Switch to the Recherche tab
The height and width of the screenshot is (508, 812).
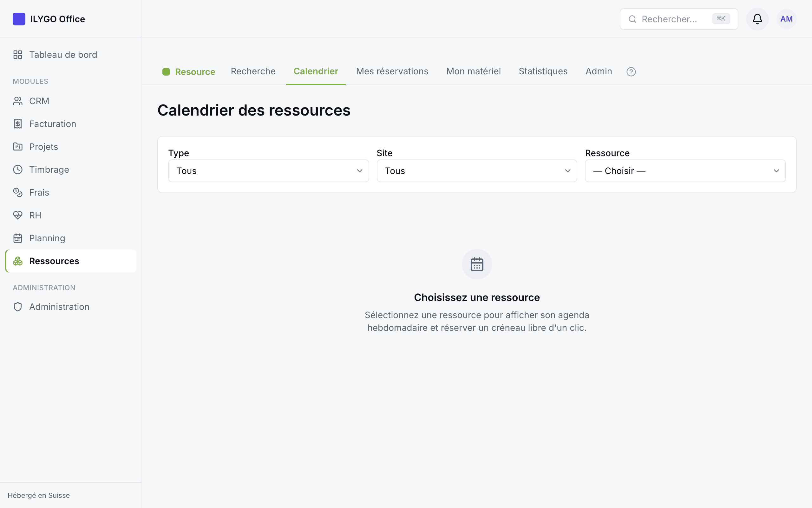coord(253,71)
